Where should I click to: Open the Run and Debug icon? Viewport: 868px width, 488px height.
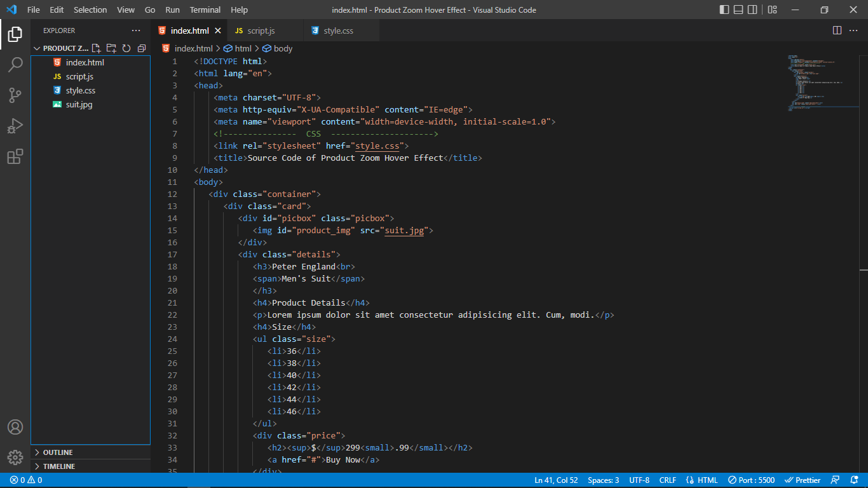tap(15, 126)
